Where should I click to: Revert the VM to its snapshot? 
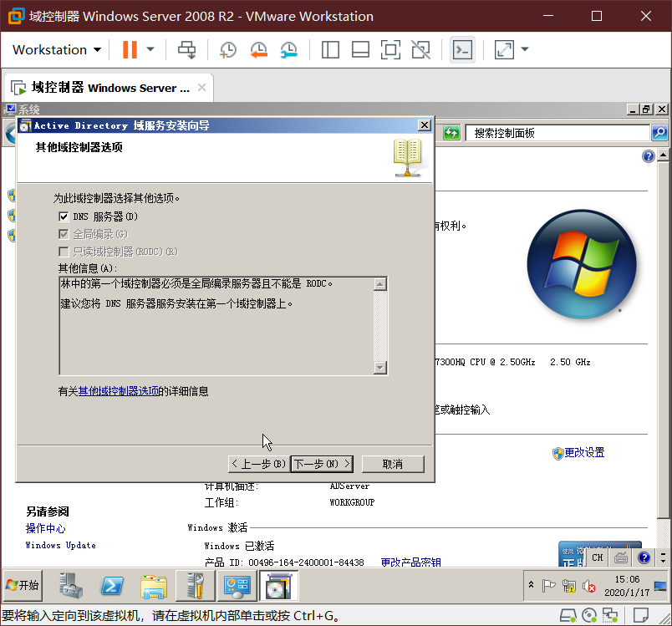(258, 49)
